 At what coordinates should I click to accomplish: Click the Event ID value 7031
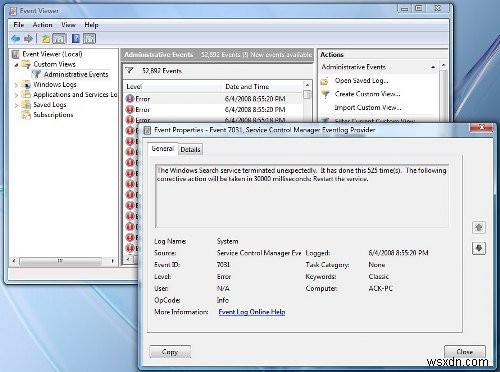pyautogui.click(x=224, y=265)
